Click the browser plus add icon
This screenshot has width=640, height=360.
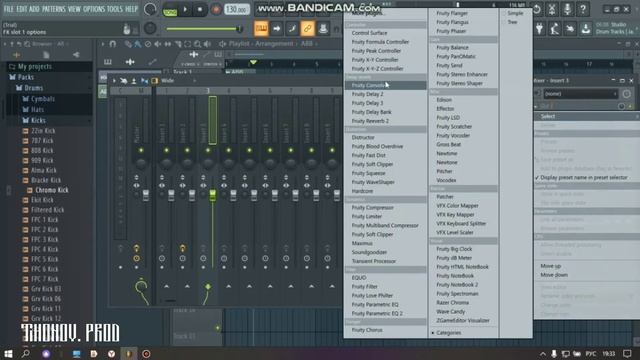(x=16, y=55)
